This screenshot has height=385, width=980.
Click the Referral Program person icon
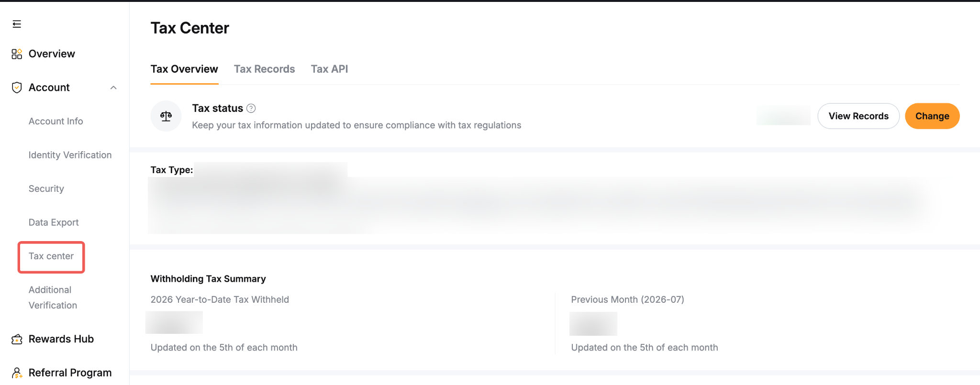pos(17,373)
